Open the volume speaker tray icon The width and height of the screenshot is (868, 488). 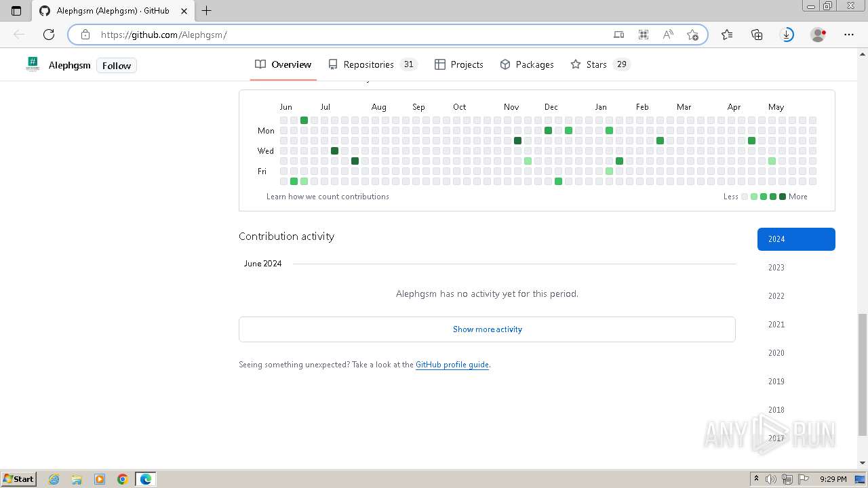[771, 479]
